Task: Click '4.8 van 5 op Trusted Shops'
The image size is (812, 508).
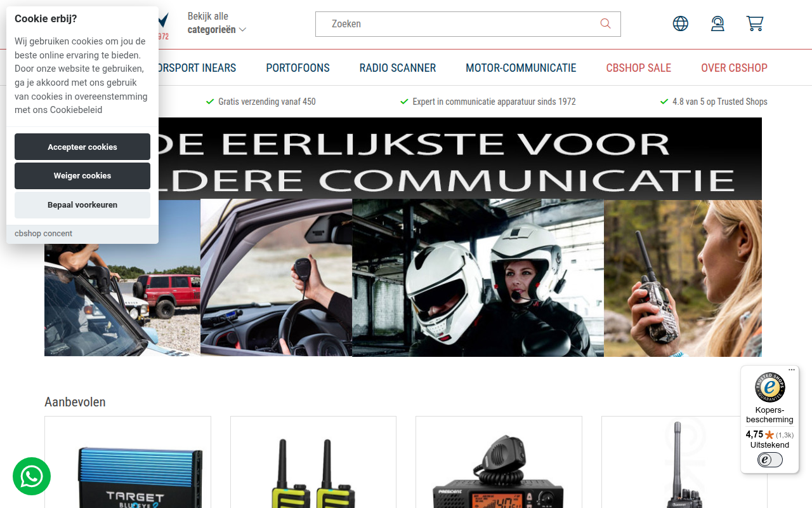Action: tap(720, 102)
